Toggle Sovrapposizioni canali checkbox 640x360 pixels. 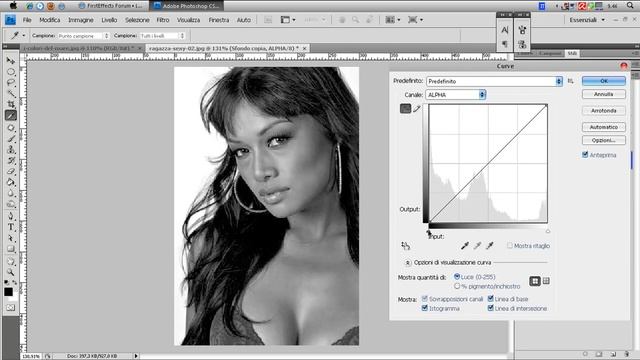424,299
